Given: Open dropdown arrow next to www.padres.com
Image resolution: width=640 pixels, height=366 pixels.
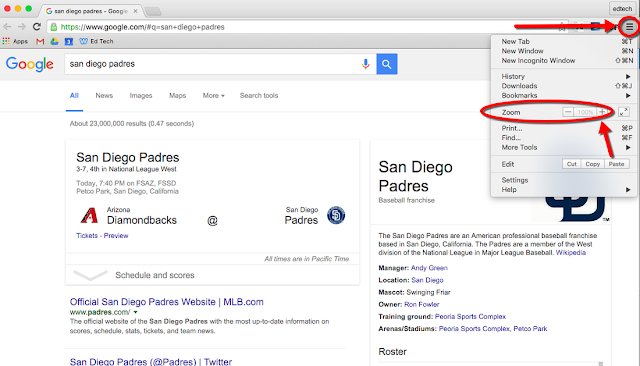Looking at the screenshot, I should [136, 312].
